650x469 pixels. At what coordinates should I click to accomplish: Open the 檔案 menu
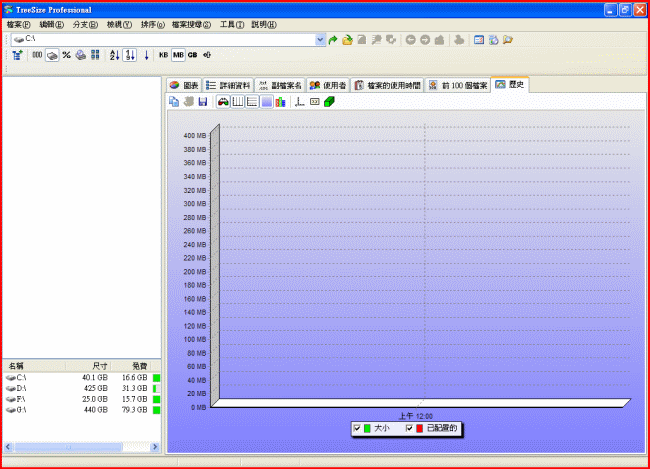18,23
